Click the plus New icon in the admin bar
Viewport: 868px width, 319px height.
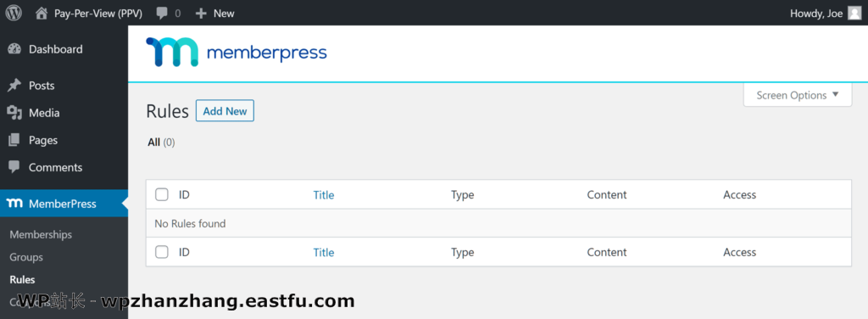[x=202, y=14]
